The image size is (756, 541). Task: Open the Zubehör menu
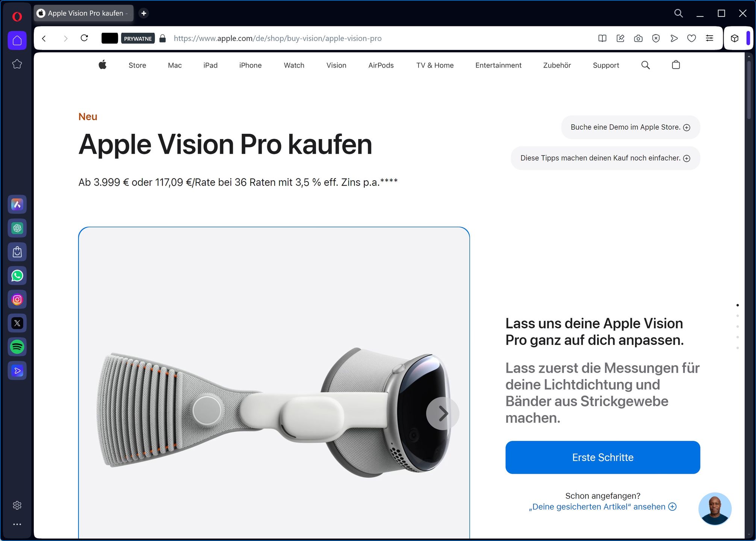557,65
